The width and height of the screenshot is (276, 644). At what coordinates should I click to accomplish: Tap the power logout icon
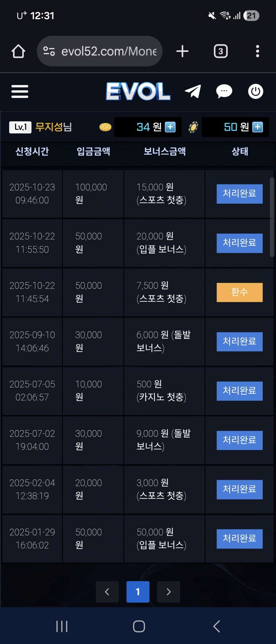coord(256,92)
